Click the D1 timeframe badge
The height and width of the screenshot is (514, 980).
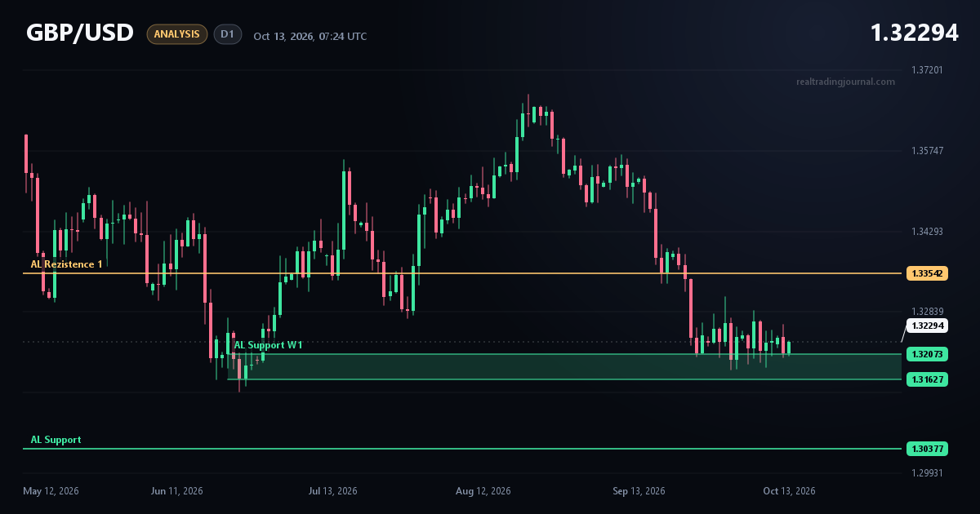(228, 34)
